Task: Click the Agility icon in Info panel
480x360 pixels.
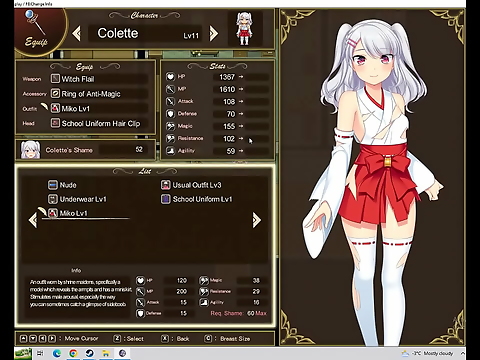Action: point(204,302)
